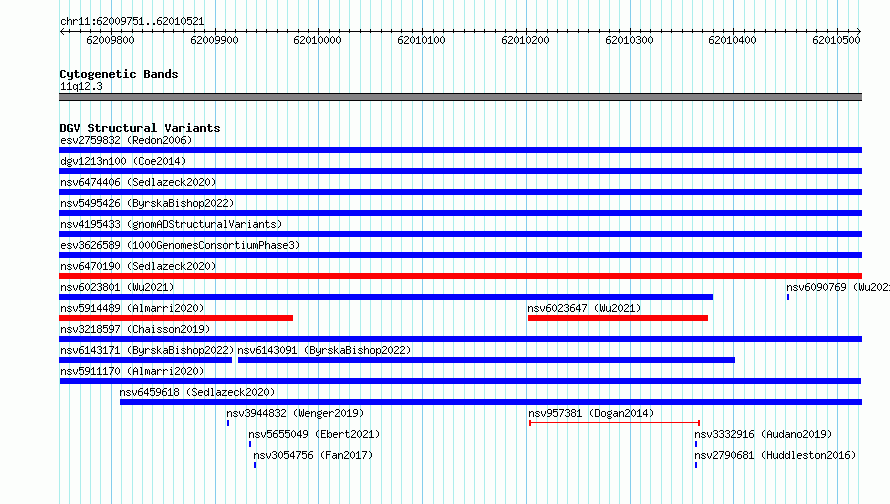Click the 11q12.3 band label
The image size is (890, 504).
pyautogui.click(x=81, y=86)
